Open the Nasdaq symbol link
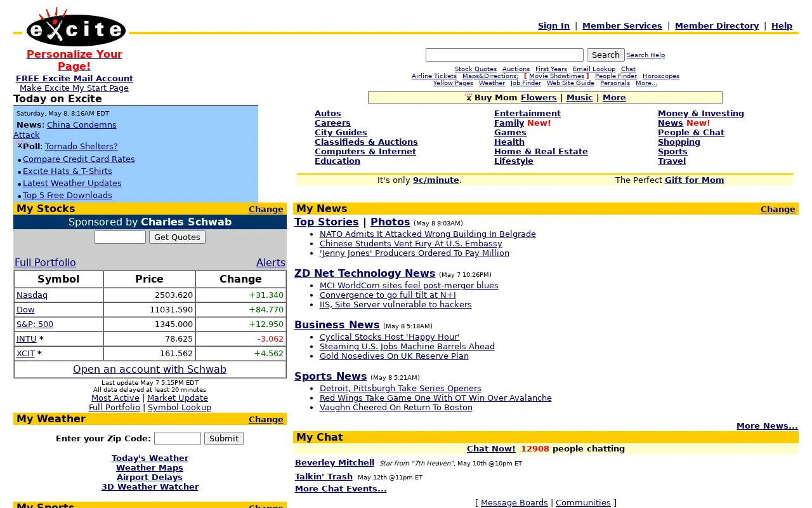This screenshot has width=812, height=508. (32, 295)
